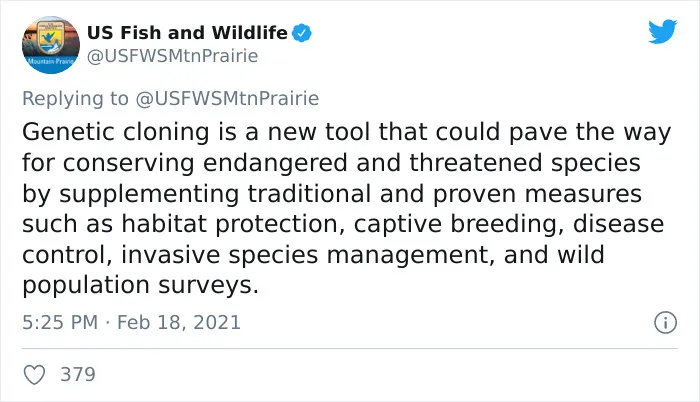Open the US Fish and Wildlife display name

[188, 33]
